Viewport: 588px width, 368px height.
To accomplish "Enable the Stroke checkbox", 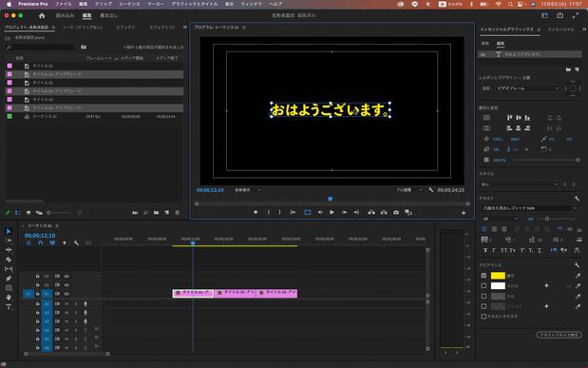I will 484,286.
